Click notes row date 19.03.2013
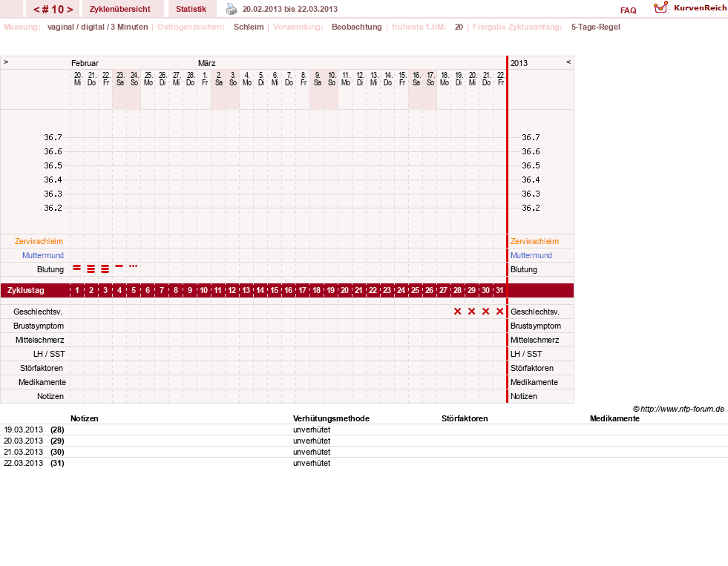This screenshot has height=566, width=728. (23, 430)
